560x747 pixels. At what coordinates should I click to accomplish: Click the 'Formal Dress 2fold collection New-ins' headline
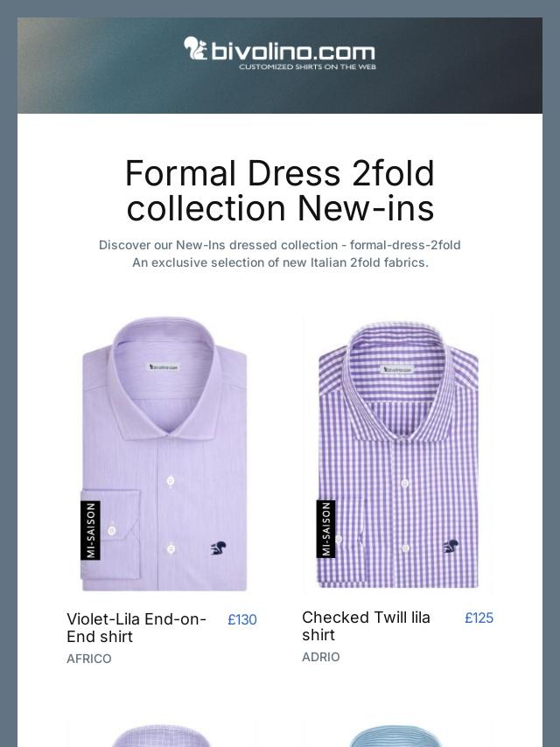tap(280, 191)
